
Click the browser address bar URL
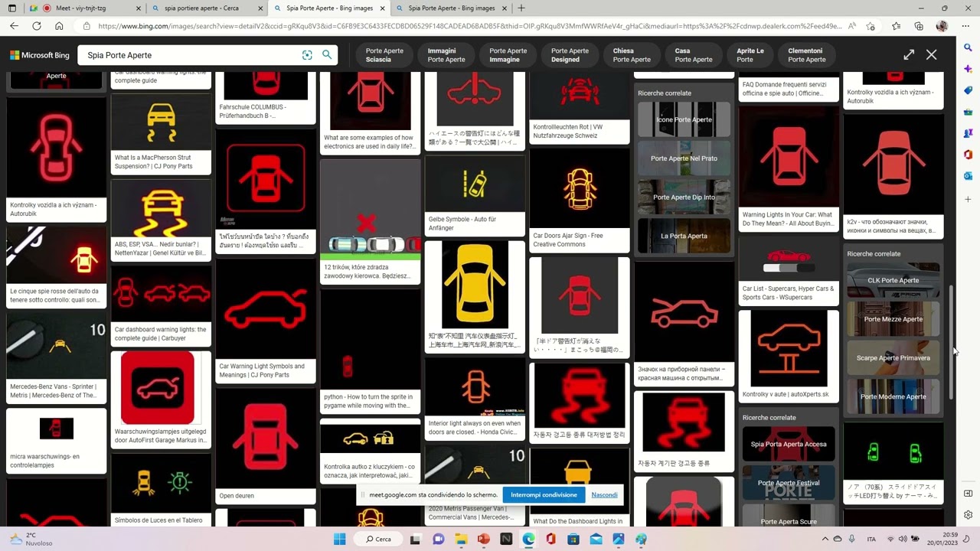click(x=469, y=26)
